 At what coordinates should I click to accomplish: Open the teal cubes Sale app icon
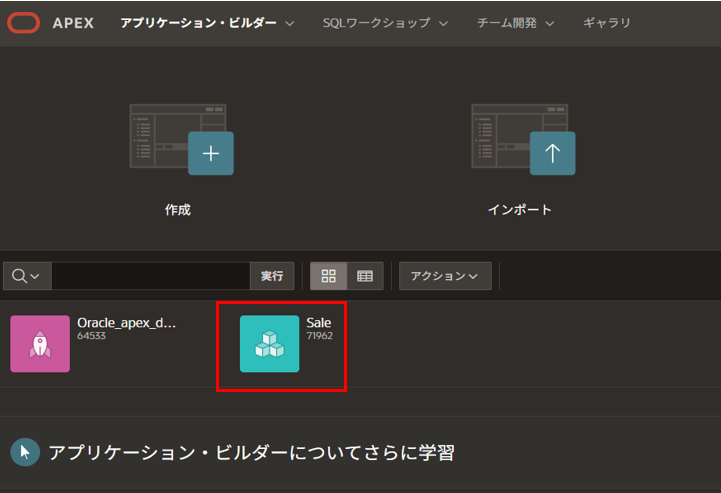click(x=269, y=344)
